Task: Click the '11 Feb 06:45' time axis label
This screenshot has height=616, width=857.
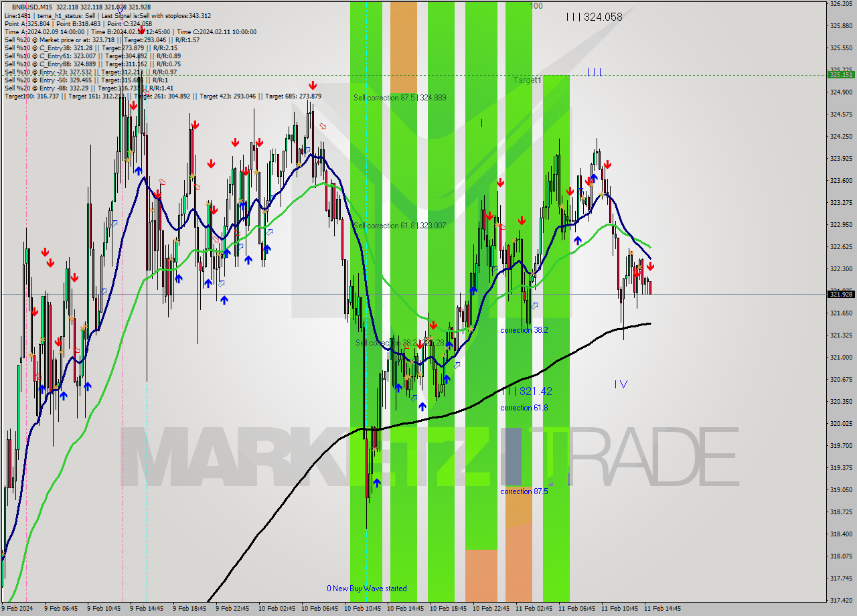Action: click(x=577, y=609)
